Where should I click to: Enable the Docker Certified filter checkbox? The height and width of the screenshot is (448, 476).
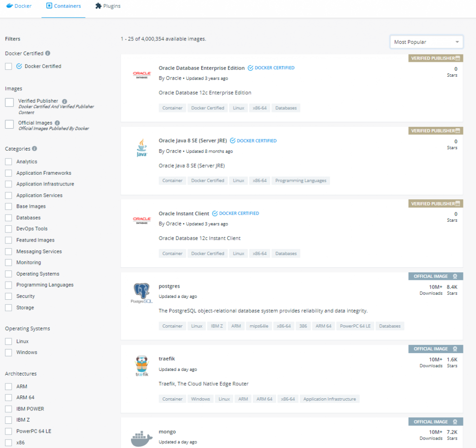[x=8, y=66]
